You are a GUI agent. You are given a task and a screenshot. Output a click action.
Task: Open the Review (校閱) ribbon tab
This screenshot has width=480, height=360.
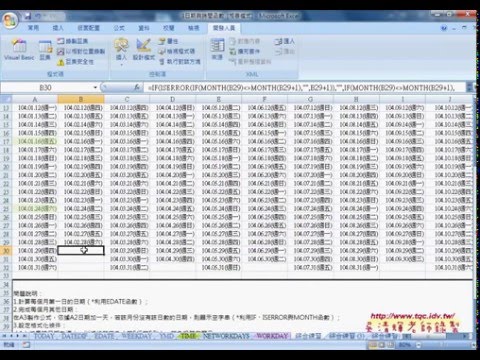(169, 28)
